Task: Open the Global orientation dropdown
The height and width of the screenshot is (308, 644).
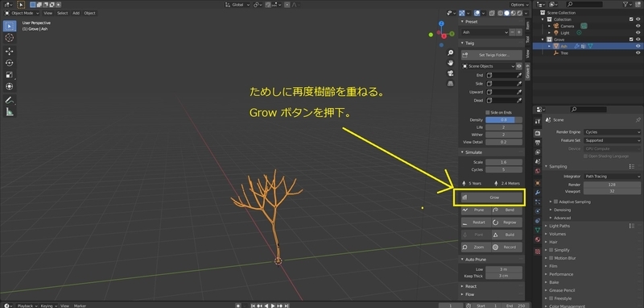Action: pyautogui.click(x=237, y=5)
